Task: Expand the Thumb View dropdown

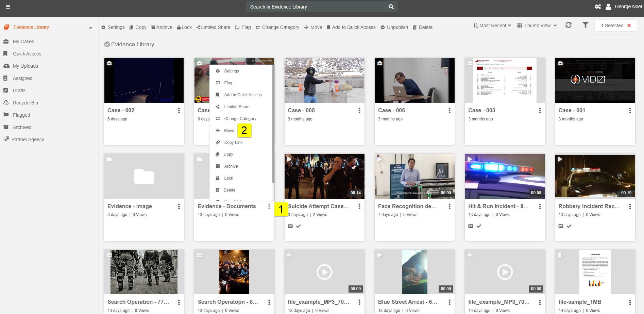Action: coord(537,26)
